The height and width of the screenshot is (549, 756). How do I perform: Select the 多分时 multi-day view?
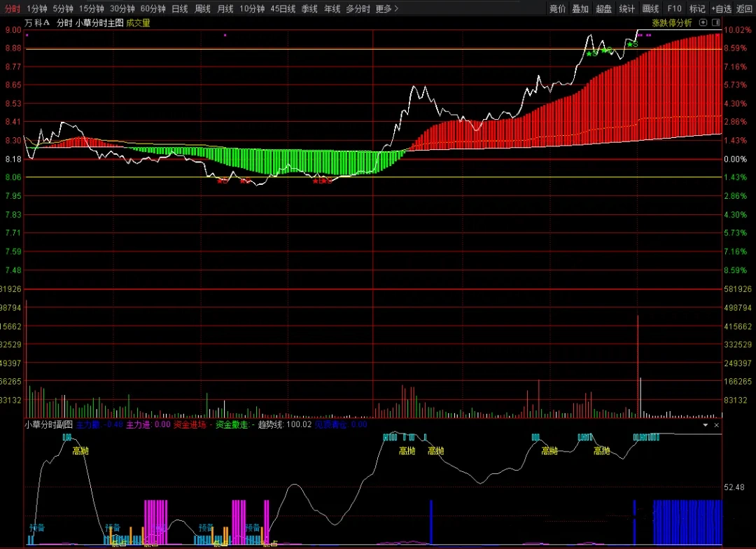coord(358,9)
